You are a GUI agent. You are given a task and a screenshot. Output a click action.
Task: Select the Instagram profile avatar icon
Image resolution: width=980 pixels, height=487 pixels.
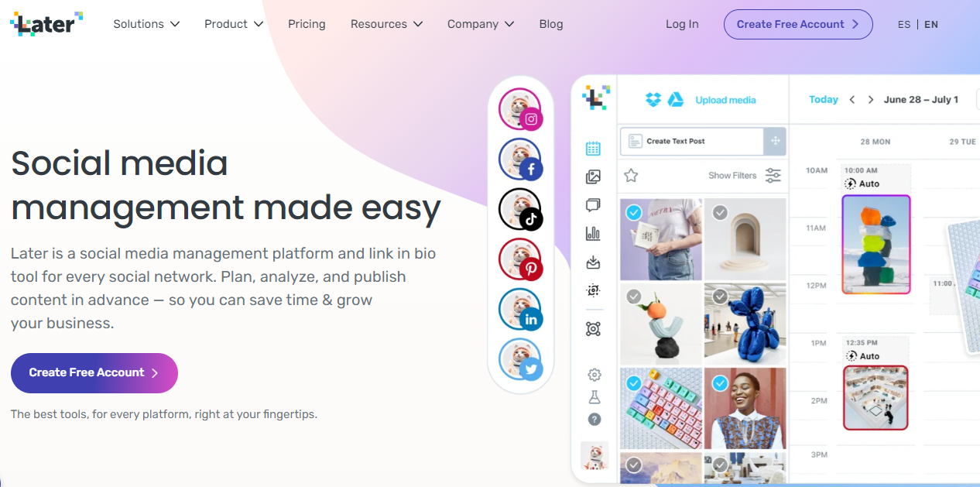coord(520,109)
